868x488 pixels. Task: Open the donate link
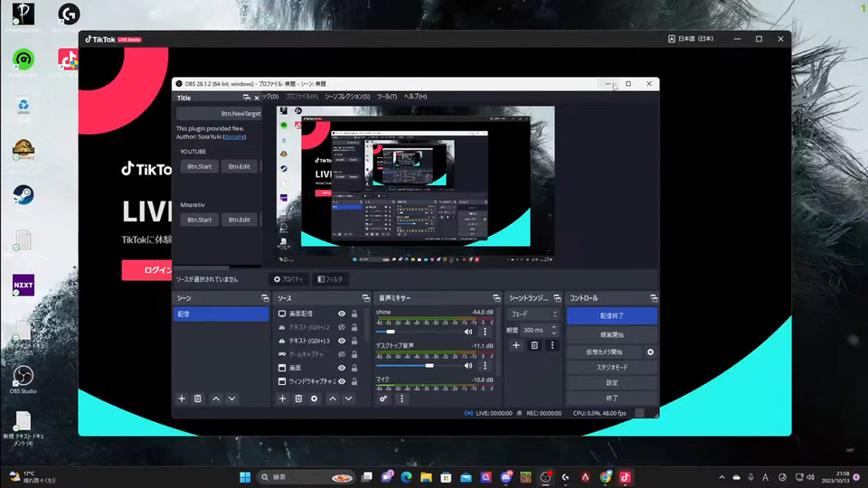(234, 136)
